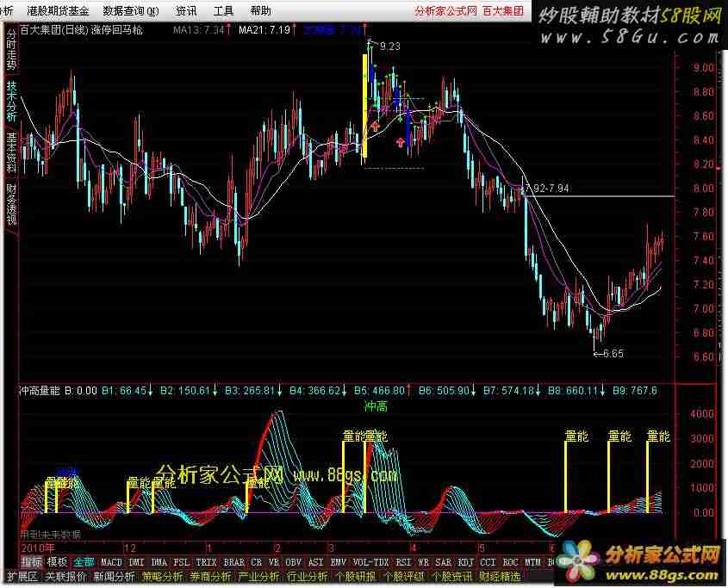Screen dimensions: 728x588
Task: Click the B1: 66.45 value label
Action: click(124, 391)
